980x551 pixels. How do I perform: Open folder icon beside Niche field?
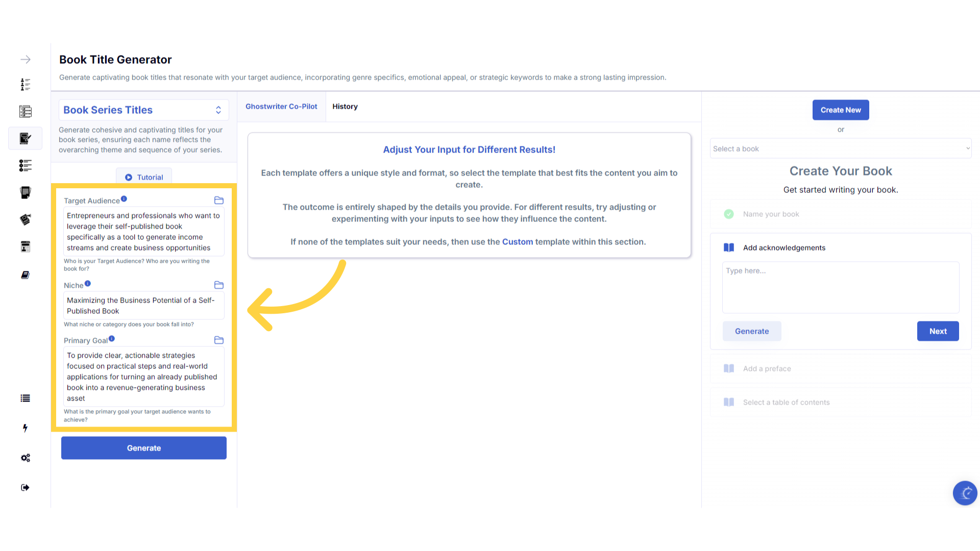219,285
